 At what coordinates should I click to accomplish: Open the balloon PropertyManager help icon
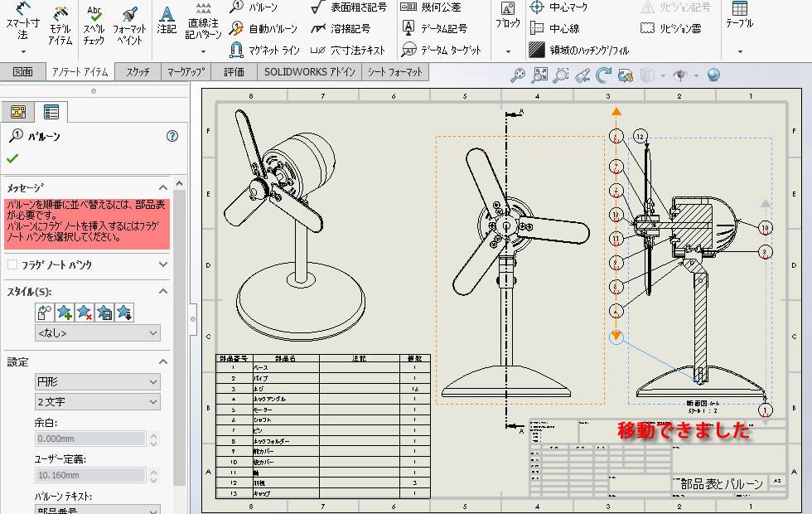coord(172,136)
